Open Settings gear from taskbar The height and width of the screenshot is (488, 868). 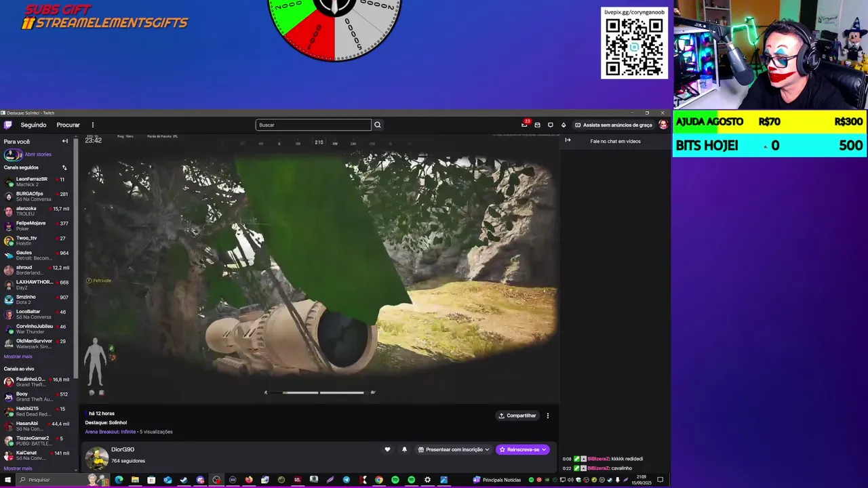[427, 480]
